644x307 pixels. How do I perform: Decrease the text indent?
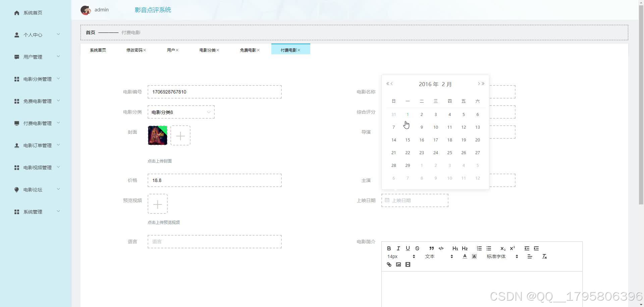click(527, 248)
